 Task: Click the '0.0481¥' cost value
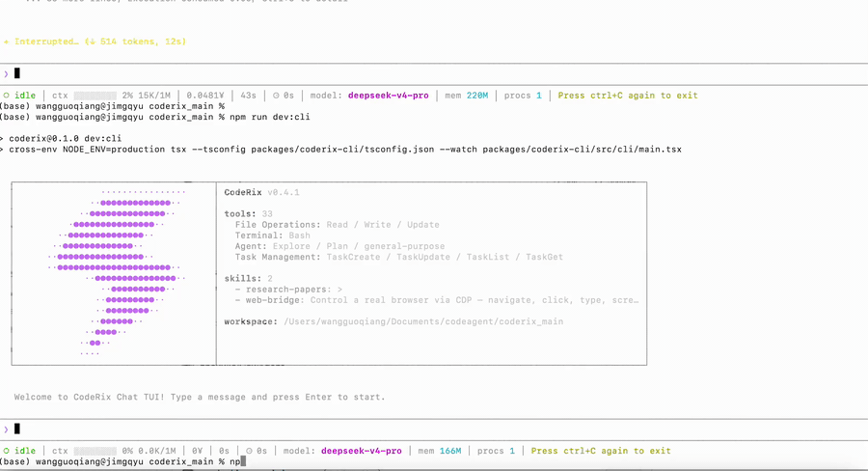click(204, 96)
